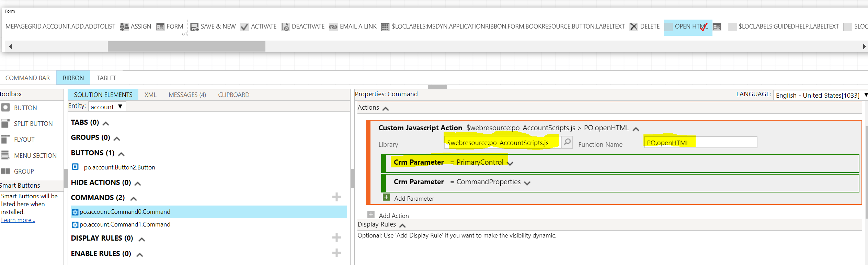Click the Deactivate document icon
Image resolution: width=868 pixels, height=265 pixels.
pos(285,27)
